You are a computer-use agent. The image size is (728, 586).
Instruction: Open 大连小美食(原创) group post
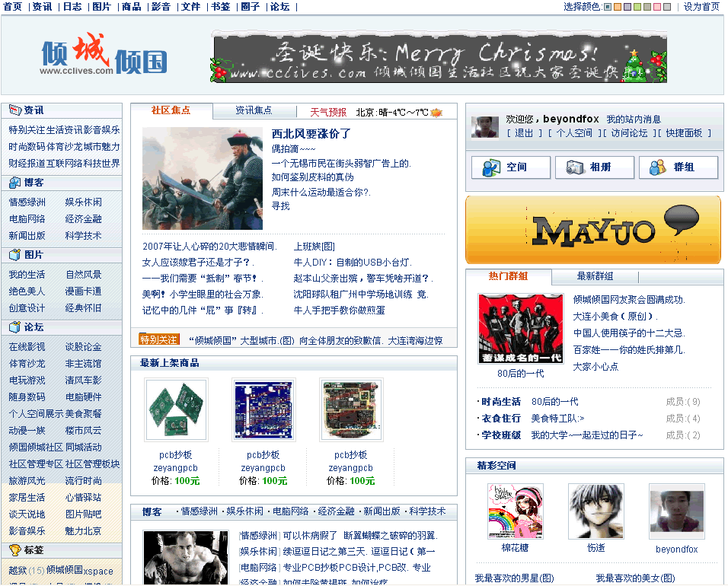coord(615,317)
